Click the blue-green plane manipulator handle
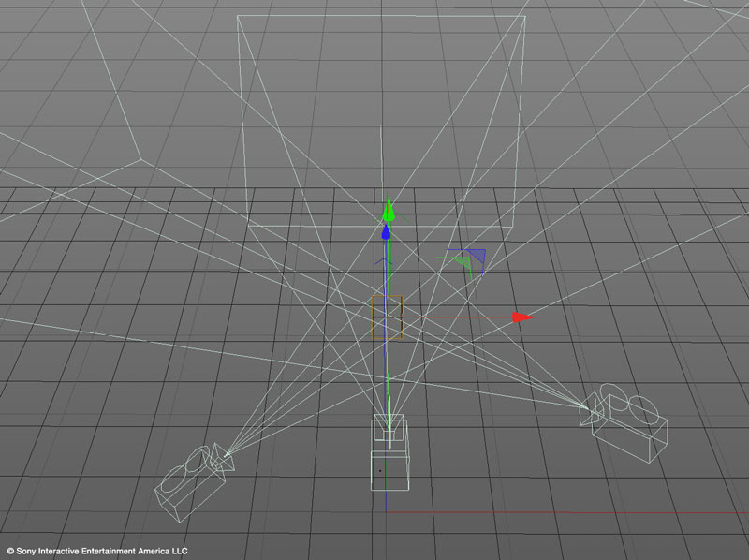 pyautogui.click(x=463, y=263)
